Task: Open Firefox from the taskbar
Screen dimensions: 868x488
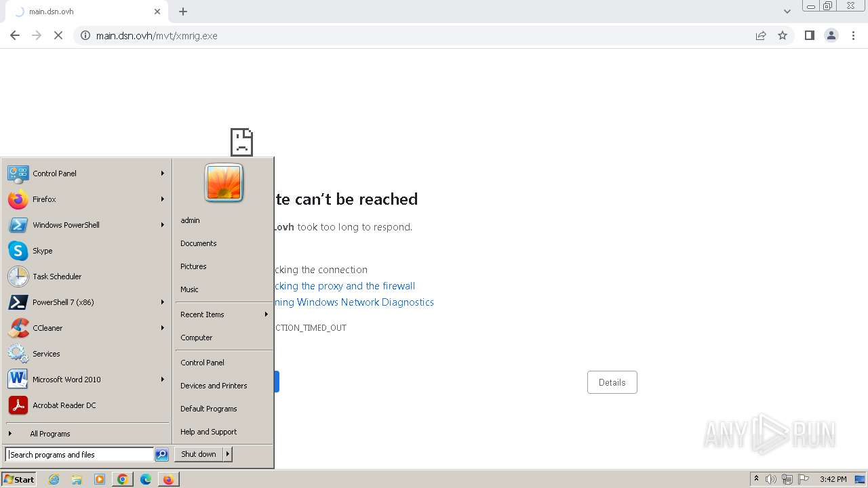Action: coord(168,479)
